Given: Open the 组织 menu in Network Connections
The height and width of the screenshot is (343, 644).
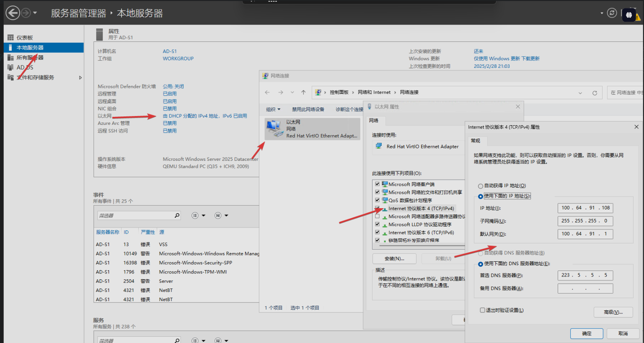Looking at the screenshot, I should pyautogui.click(x=273, y=109).
